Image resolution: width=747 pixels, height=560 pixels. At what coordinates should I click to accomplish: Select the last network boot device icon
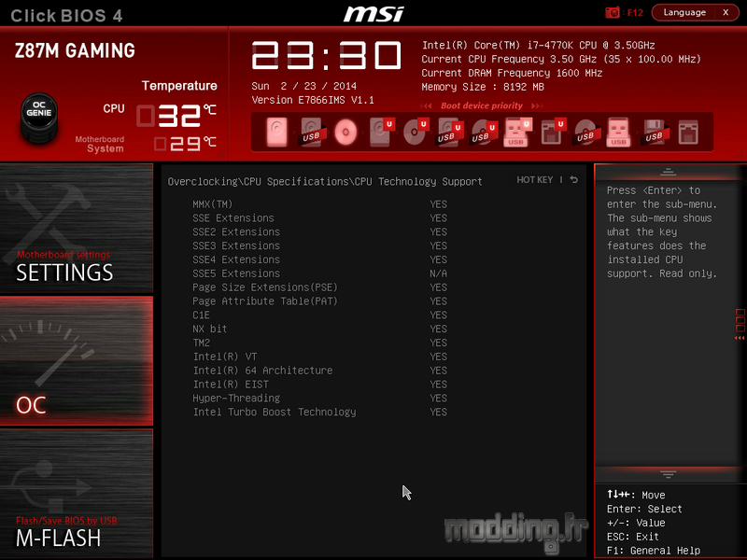coord(688,132)
